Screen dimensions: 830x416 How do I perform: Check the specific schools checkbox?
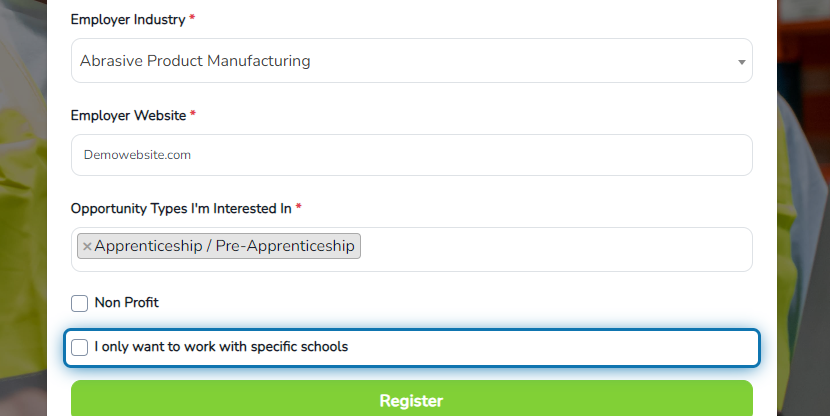click(x=79, y=347)
